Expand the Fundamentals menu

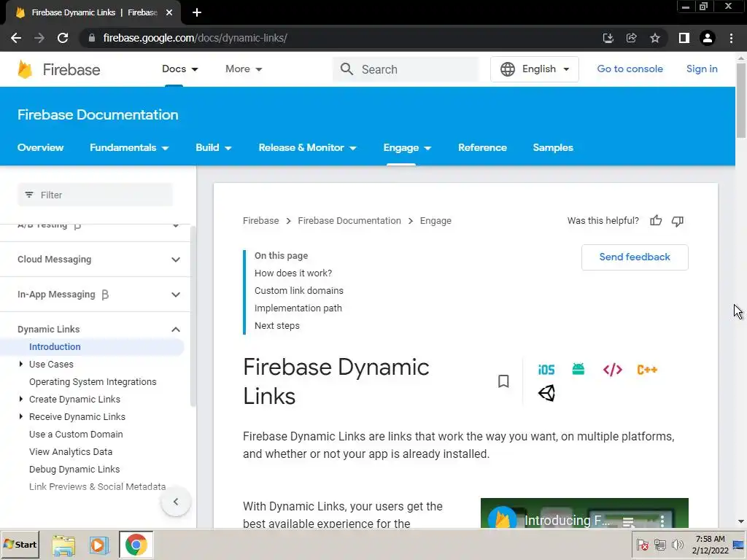129,147
